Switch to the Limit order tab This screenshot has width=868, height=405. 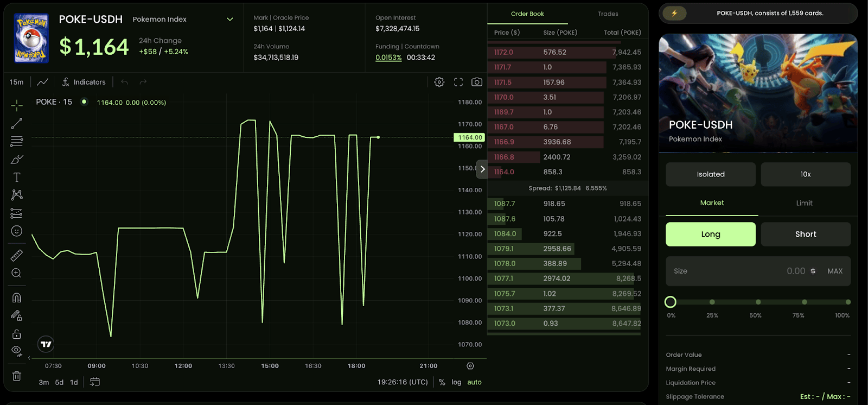(x=805, y=203)
